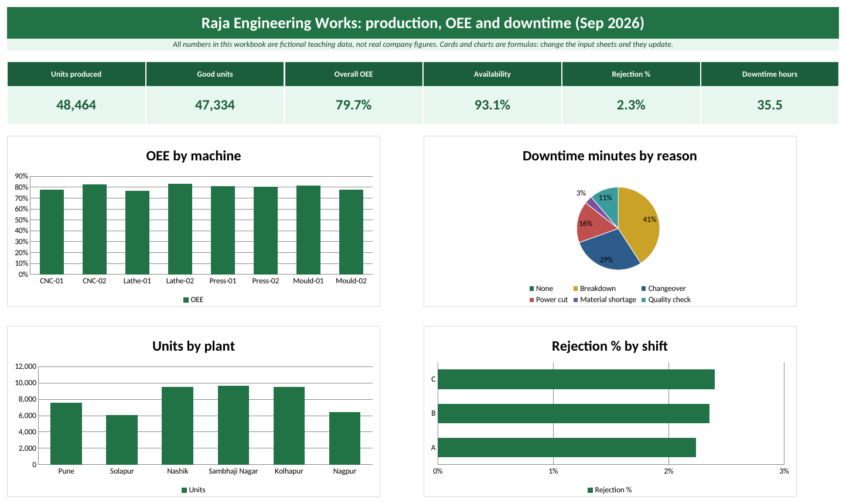846x504 pixels.
Task: Select the Sambhaji Nagar units bar
Action: 233,425
